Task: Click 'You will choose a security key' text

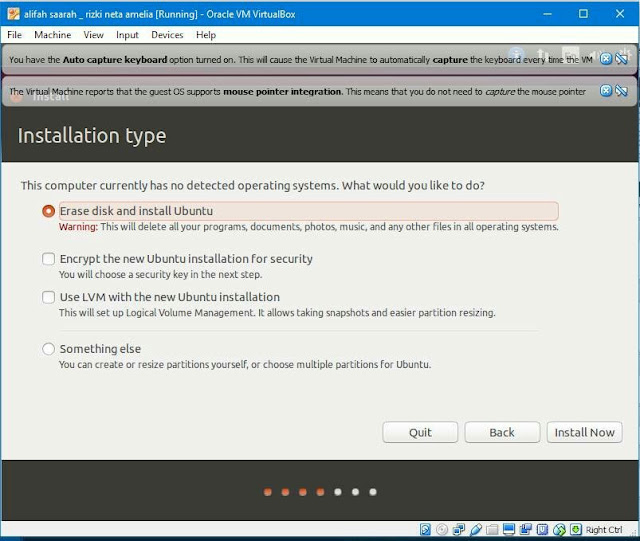Action: click(x=160, y=274)
